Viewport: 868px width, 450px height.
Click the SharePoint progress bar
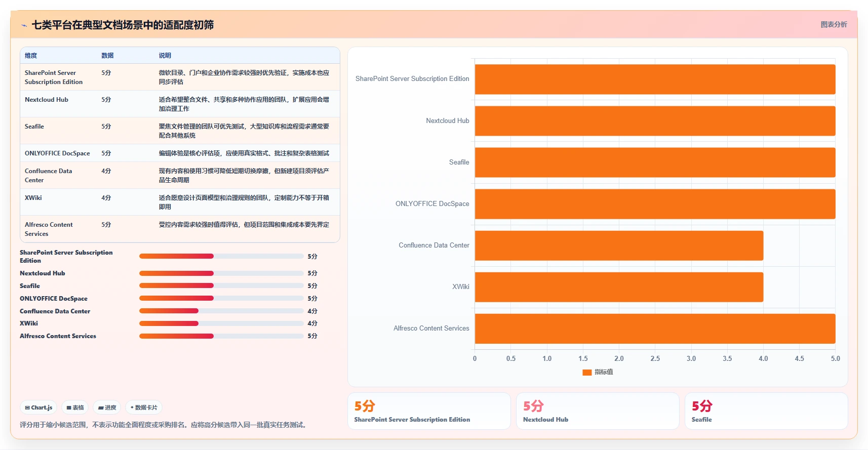coord(221,256)
